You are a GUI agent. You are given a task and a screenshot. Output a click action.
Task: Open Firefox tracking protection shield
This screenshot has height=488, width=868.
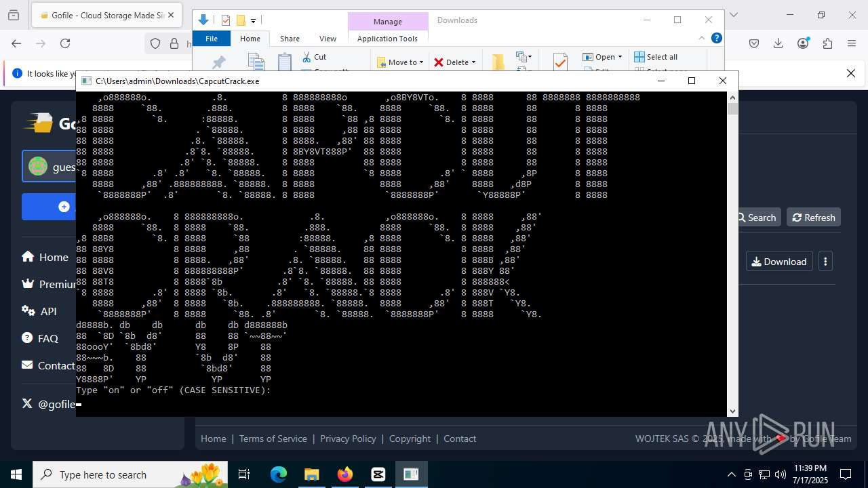point(155,43)
